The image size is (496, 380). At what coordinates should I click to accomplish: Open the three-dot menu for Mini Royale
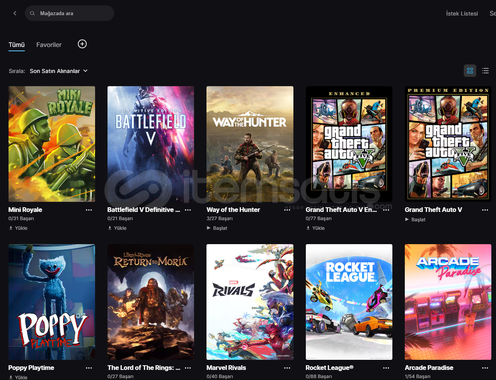point(89,210)
